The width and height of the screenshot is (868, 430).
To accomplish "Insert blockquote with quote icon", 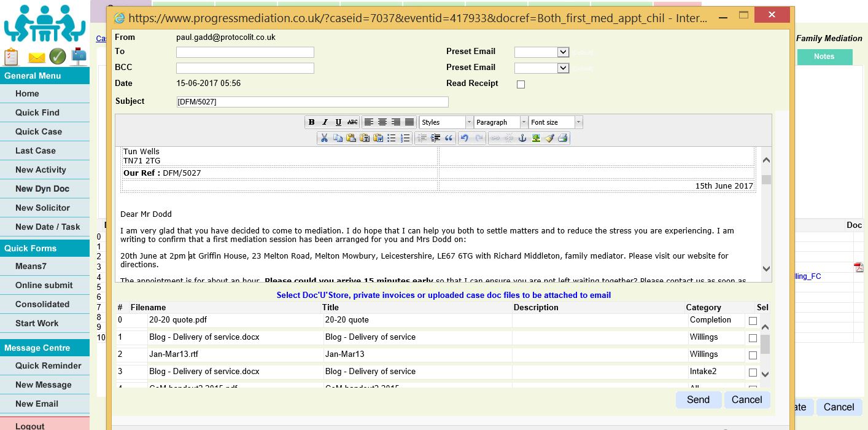I will pos(449,138).
